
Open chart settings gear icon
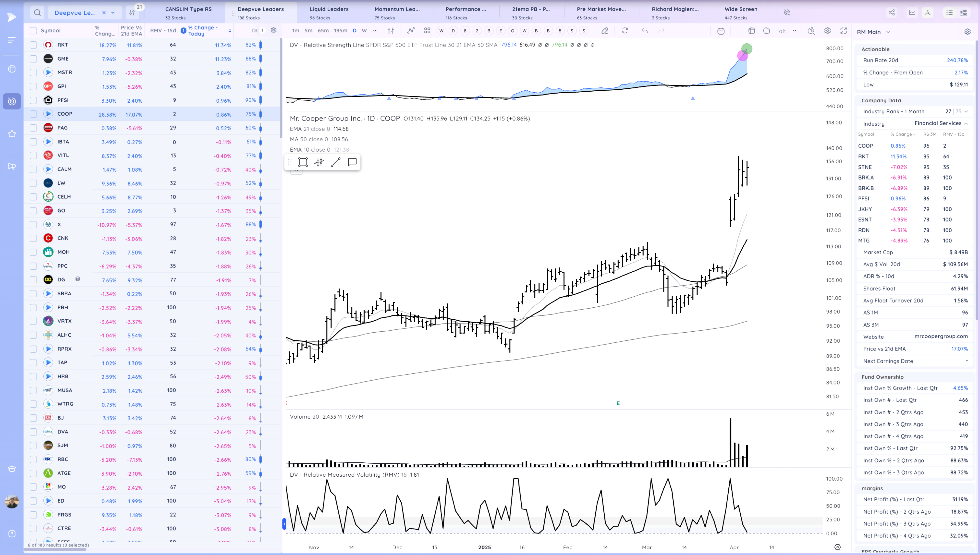pyautogui.click(x=827, y=31)
